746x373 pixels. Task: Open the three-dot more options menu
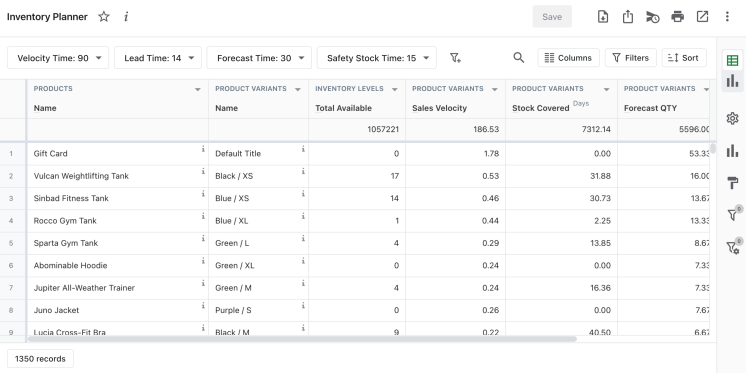(x=727, y=17)
